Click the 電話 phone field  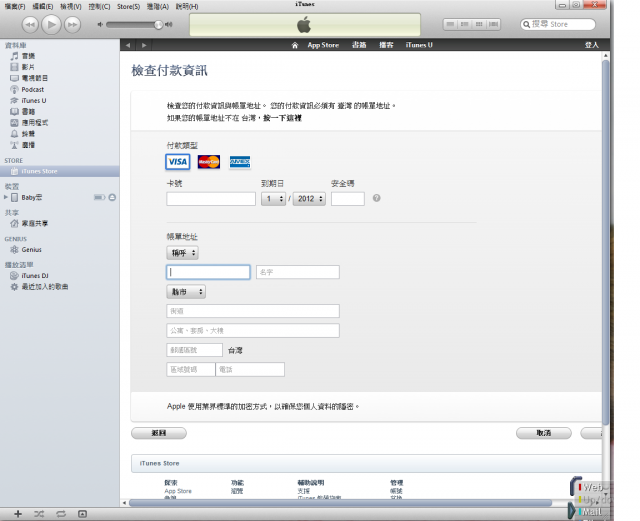pos(250,370)
